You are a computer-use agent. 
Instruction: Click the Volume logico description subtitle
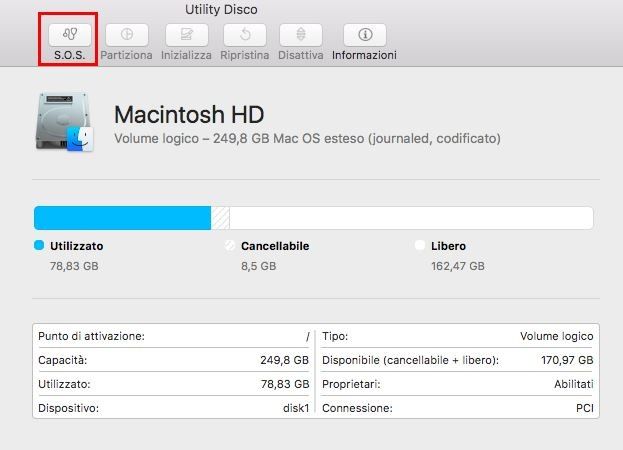[308, 139]
